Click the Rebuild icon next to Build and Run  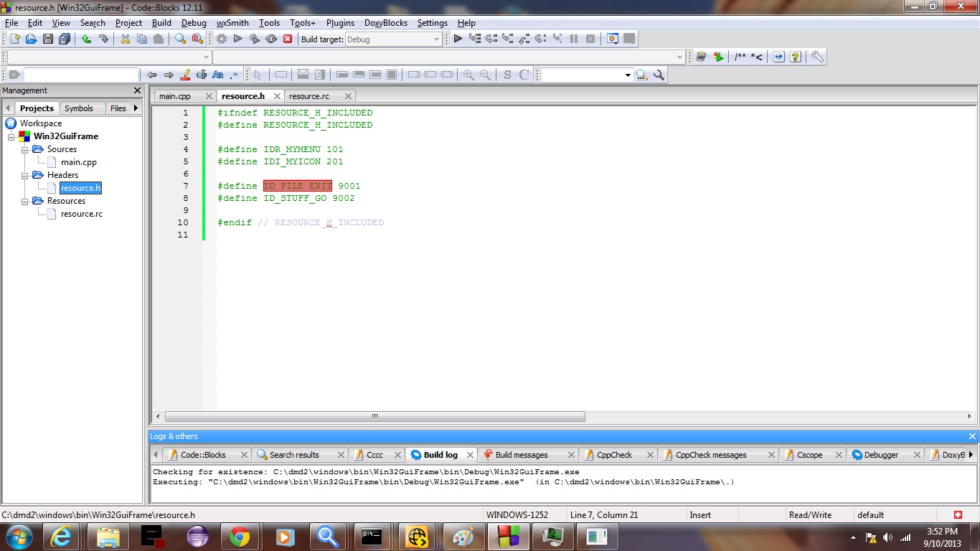point(271,39)
